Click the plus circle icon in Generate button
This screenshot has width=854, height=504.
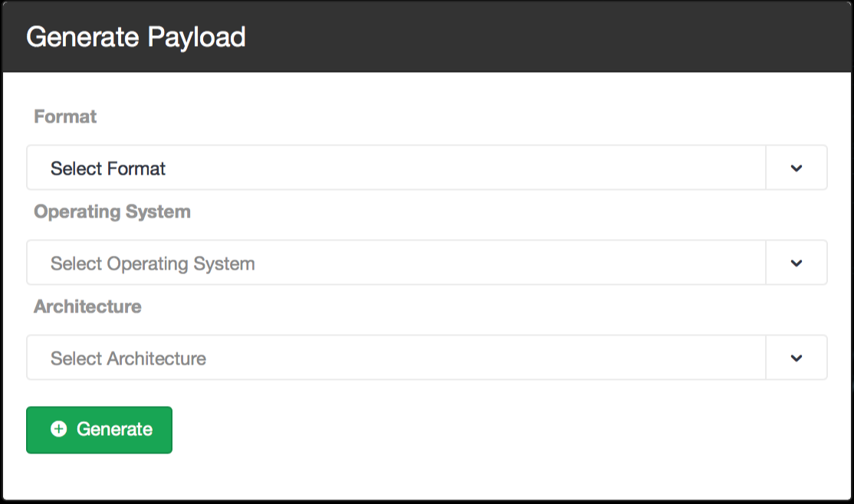click(59, 429)
